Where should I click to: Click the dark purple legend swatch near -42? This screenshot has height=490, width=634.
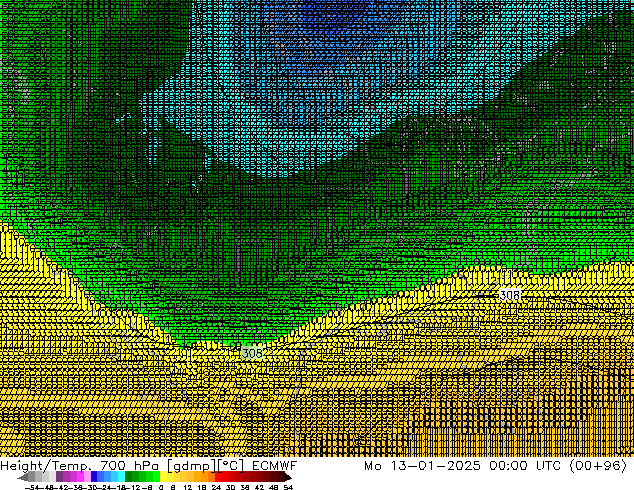59,477
